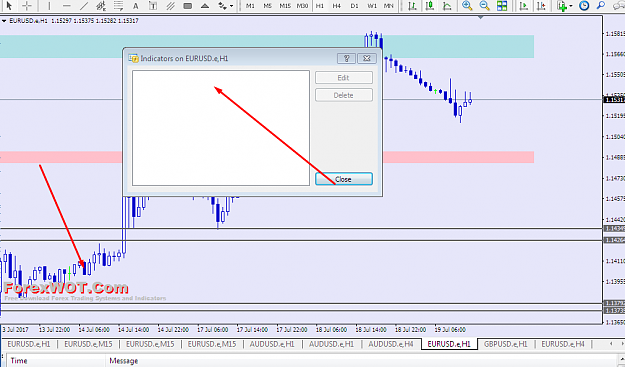Screen dimensions: 625x367
Task: Click the blue magnifier search icon
Action: pos(601,6)
